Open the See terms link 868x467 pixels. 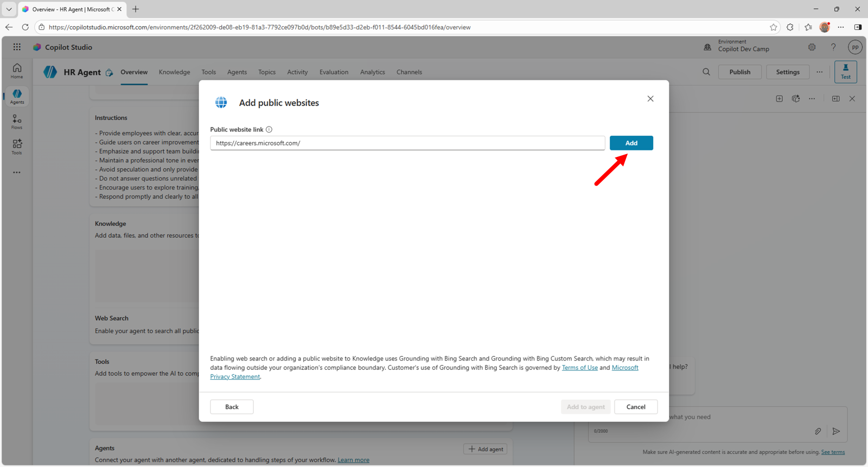coord(833,452)
